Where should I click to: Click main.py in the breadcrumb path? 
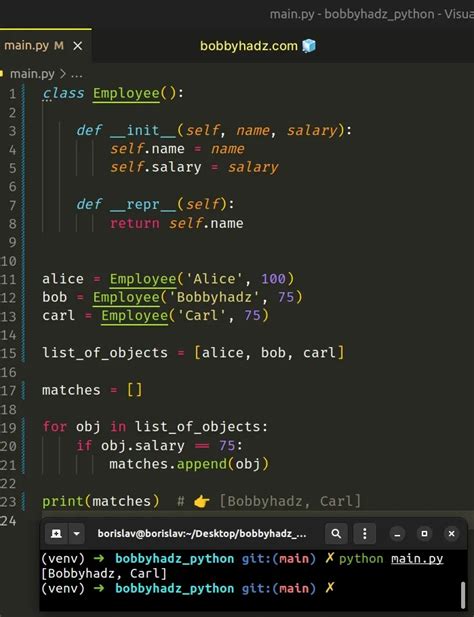[x=32, y=74]
